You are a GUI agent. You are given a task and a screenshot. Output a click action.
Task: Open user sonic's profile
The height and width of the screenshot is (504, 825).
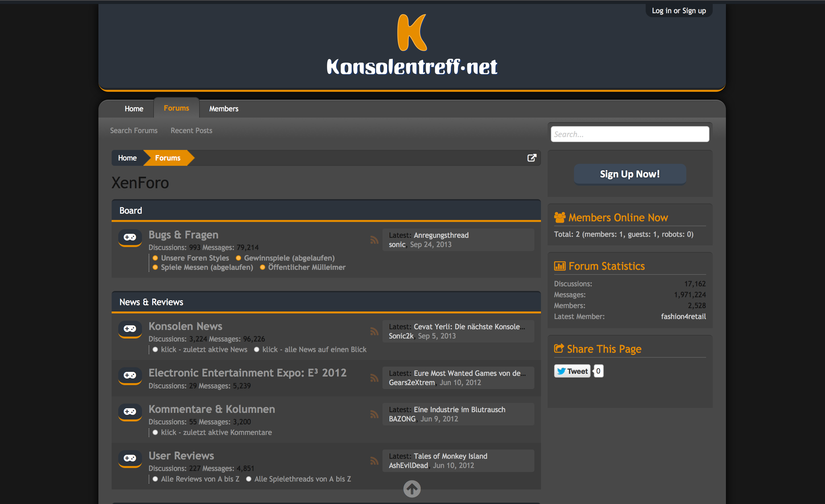pyautogui.click(x=397, y=244)
